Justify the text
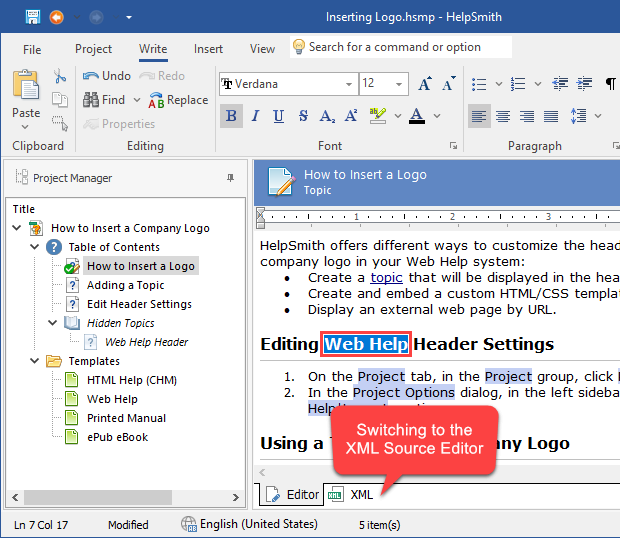This screenshot has height=538, width=620. click(551, 116)
